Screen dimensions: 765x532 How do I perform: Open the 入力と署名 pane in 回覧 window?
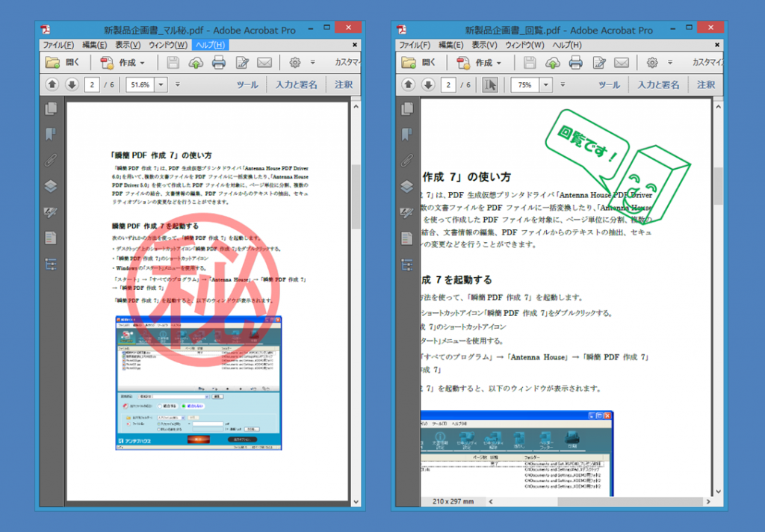(658, 85)
